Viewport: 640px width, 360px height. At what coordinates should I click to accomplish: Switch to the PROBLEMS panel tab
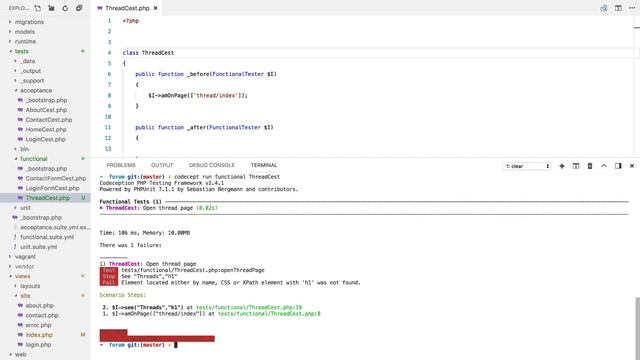[x=121, y=165]
